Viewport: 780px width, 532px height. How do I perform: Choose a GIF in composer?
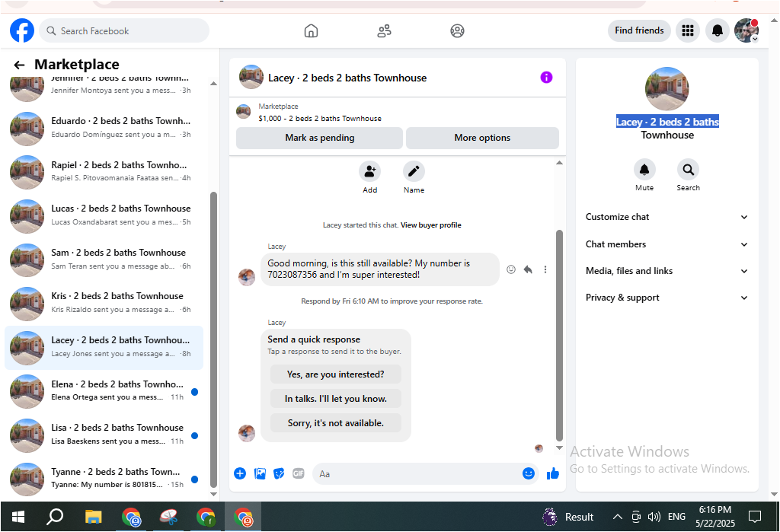point(299,473)
